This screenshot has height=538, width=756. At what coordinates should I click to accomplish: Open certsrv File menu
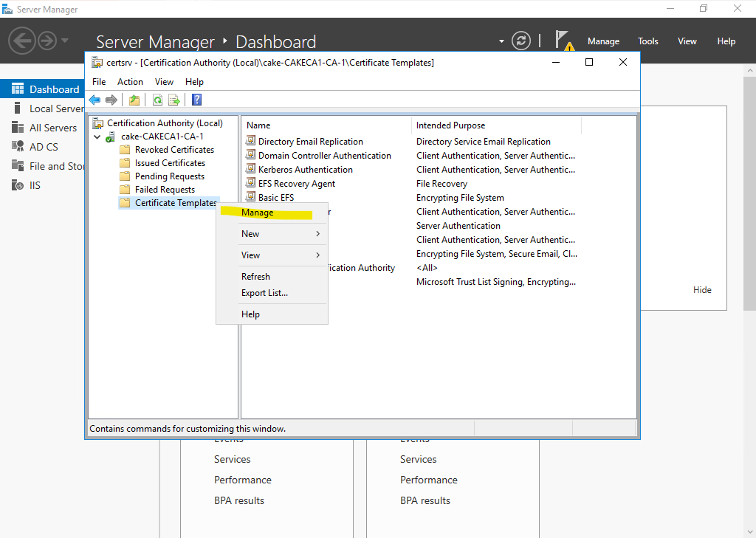tap(99, 81)
